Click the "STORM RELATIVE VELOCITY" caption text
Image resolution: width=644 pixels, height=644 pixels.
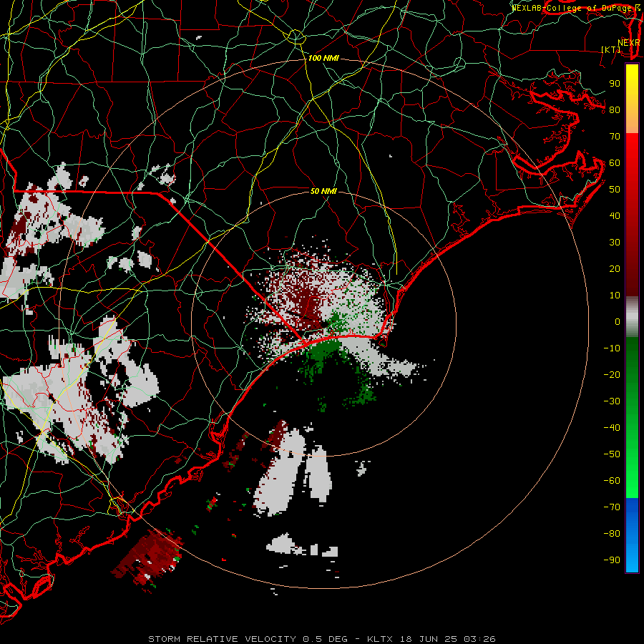[222, 639]
